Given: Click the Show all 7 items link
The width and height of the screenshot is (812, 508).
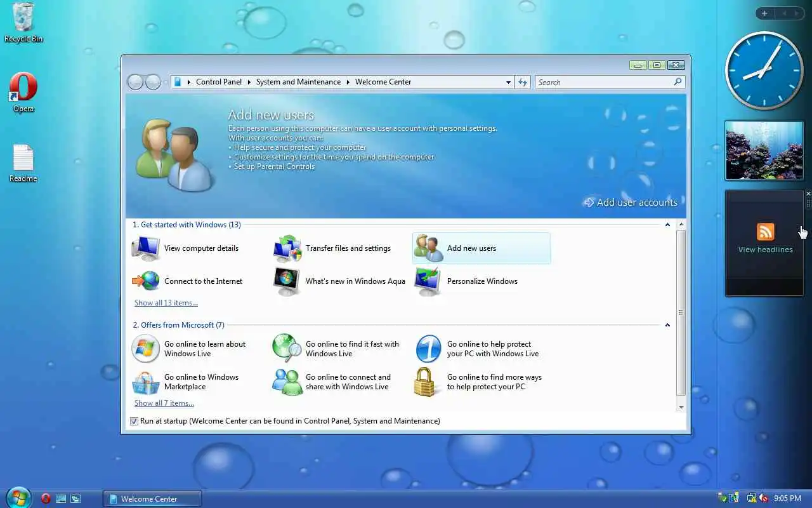Looking at the screenshot, I should click(164, 403).
